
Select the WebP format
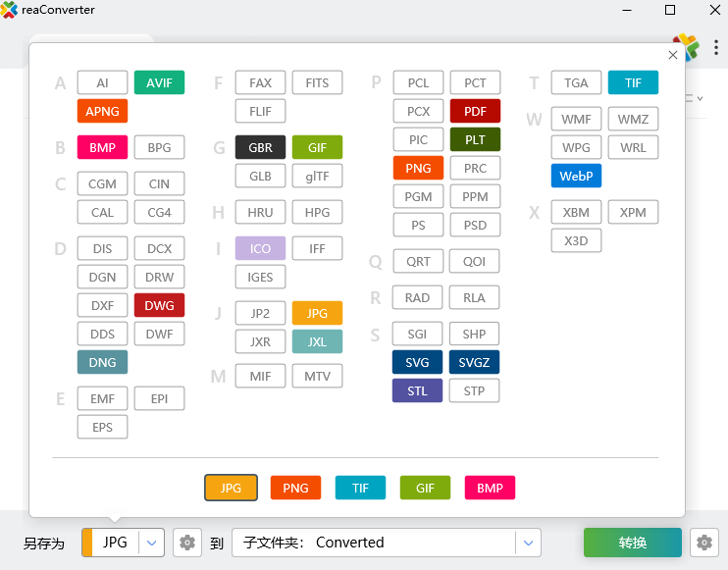(x=576, y=176)
